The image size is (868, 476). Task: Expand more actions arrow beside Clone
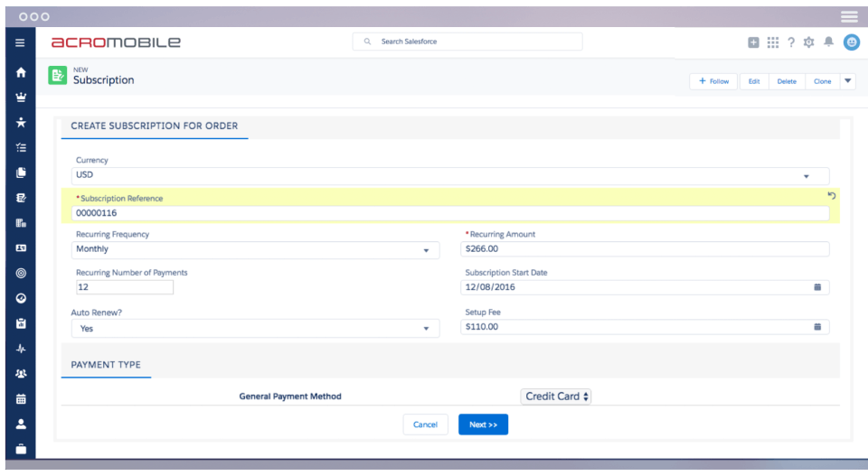pos(847,81)
